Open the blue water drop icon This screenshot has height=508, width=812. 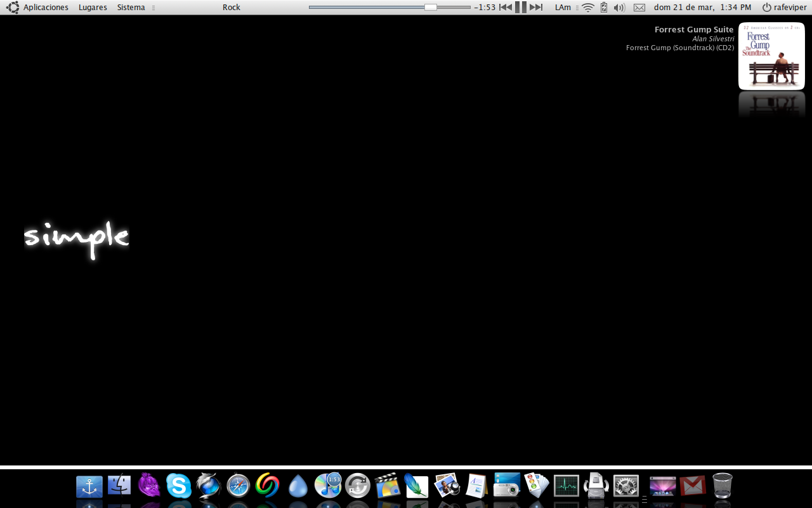point(298,486)
